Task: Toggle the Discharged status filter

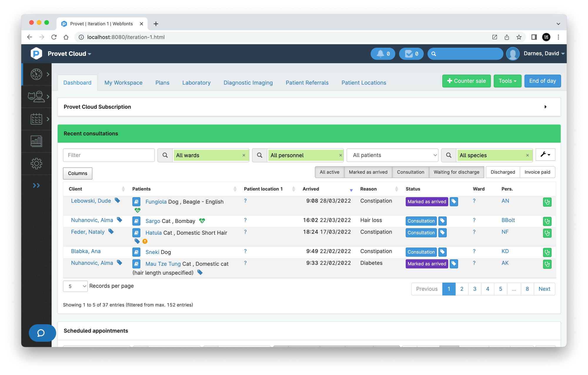Action: click(x=503, y=172)
